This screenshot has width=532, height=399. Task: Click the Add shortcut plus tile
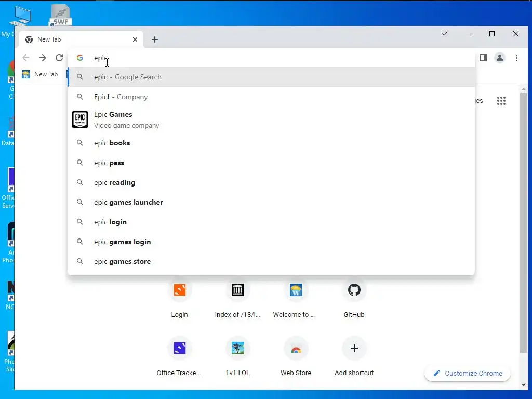pos(354,356)
